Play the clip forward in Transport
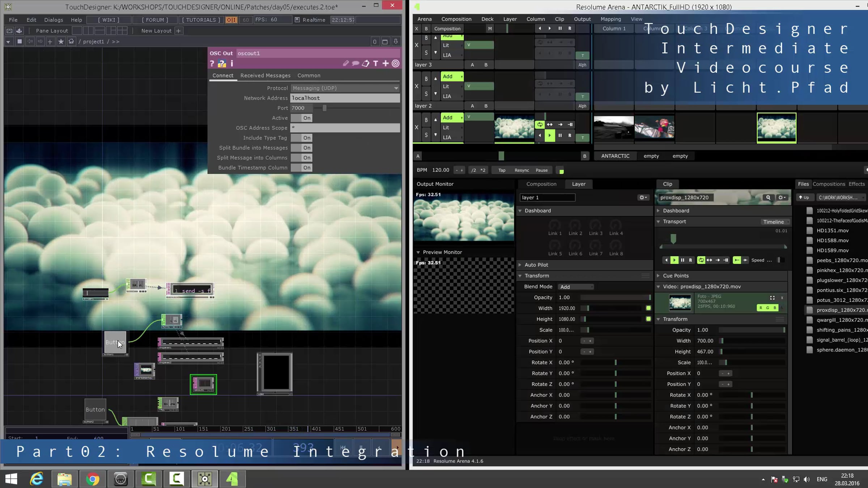The height and width of the screenshot is (488, 868). (x=674, y=260)
